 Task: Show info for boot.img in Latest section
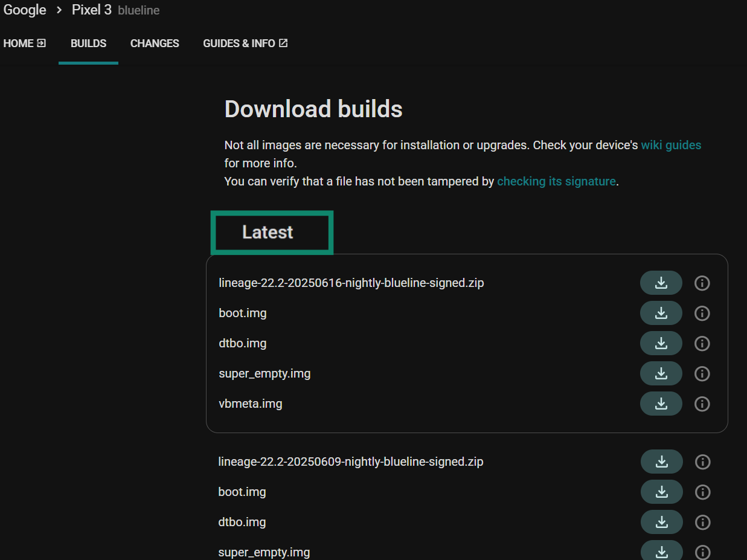(x=702, y=312)
